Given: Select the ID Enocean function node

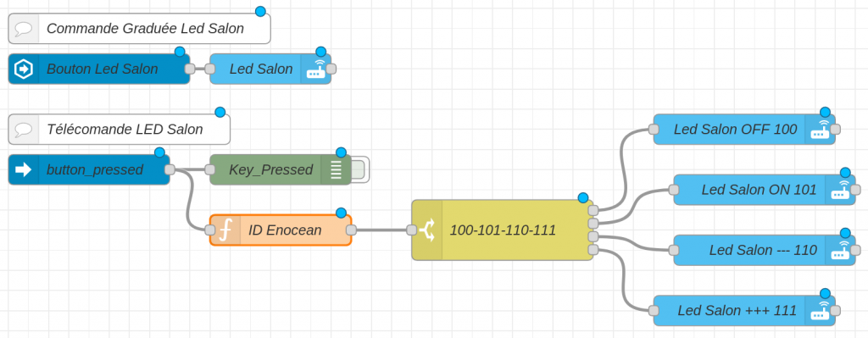Looking at the screenshot, I should pos(280,230).
